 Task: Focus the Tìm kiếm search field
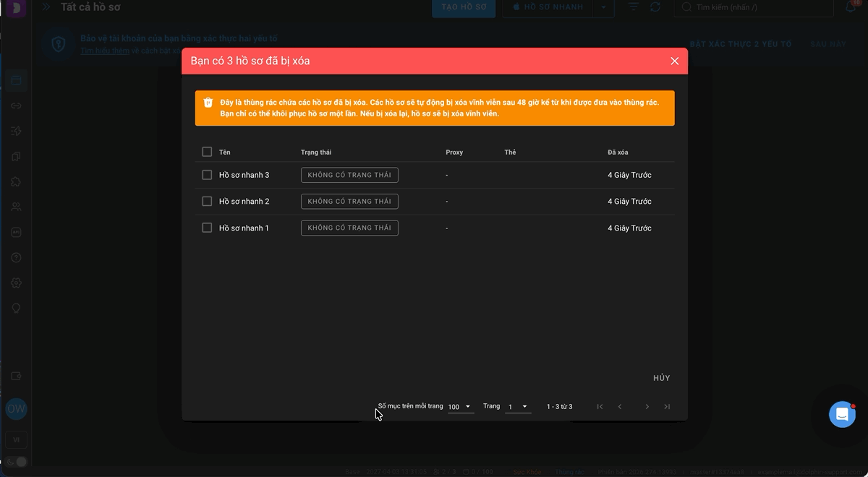click(752, 7)
